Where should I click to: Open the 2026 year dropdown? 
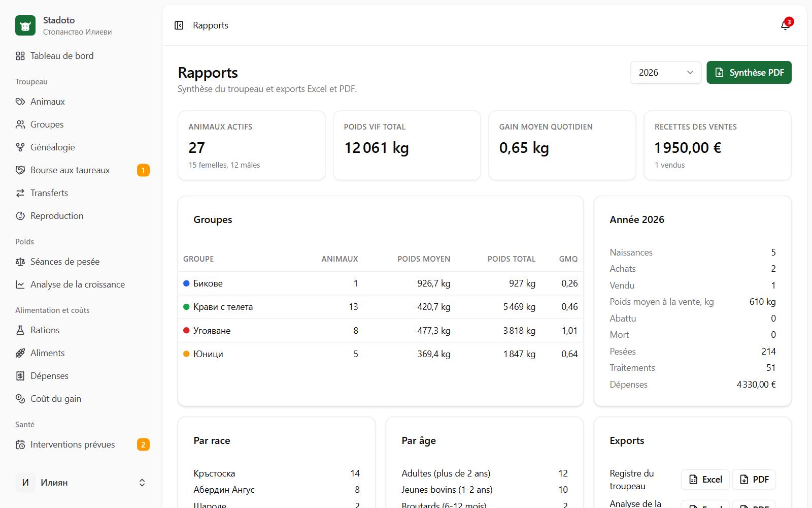[666, 73]
